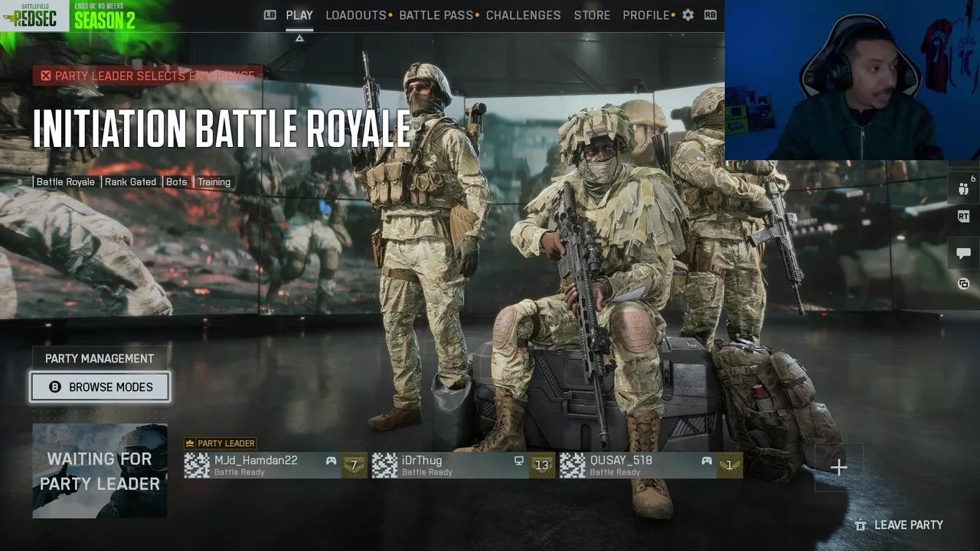Click the rank 13 badge
This screenshot has height=551, width=980.
542,465
